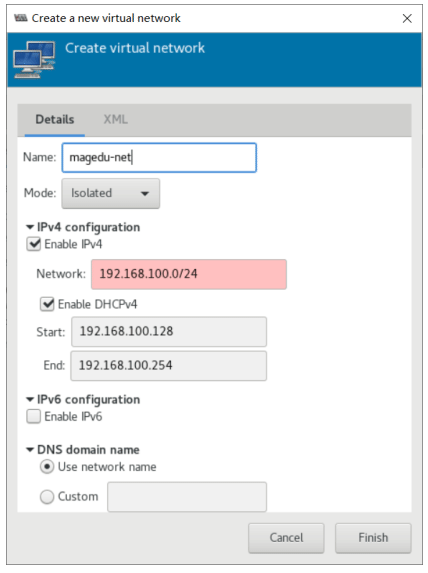Click the DHCP End address field
This screenshot has height=573, width=428.
point(168,365)
